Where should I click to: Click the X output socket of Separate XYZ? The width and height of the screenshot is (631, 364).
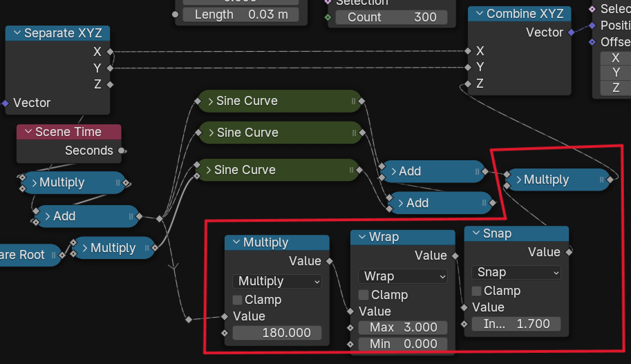click(x=110, y=51)
